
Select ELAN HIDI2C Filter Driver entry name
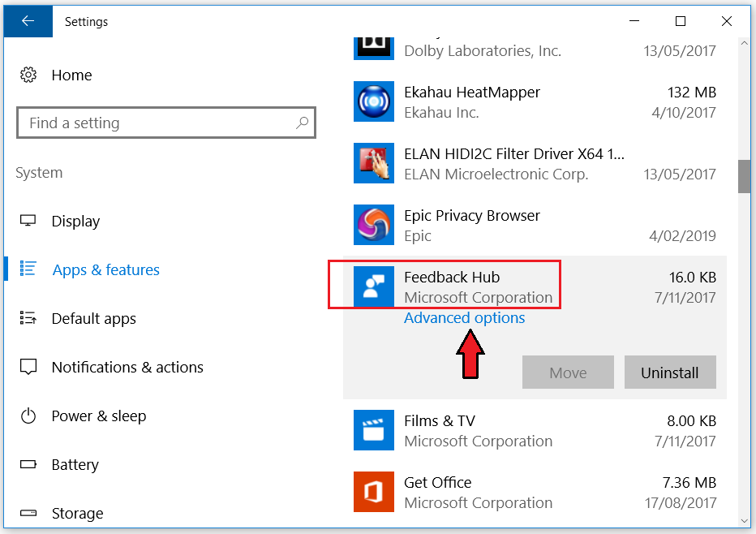pos(514,153)
